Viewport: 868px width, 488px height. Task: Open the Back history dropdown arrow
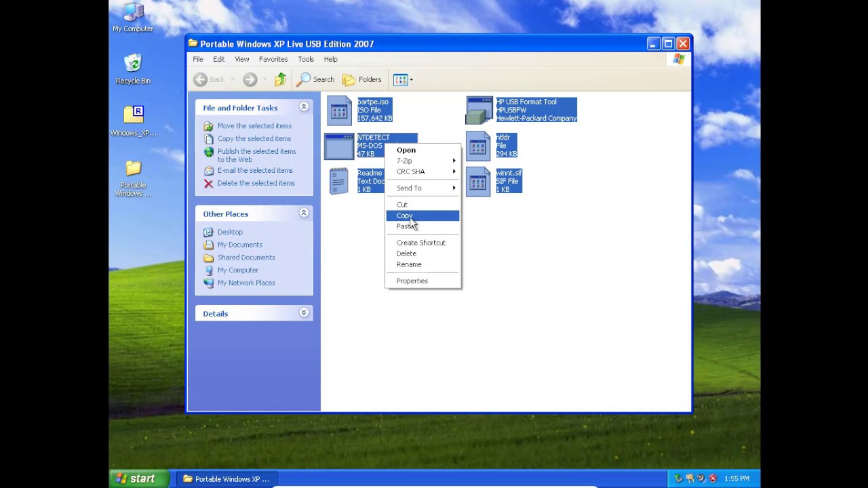point(232,79)
